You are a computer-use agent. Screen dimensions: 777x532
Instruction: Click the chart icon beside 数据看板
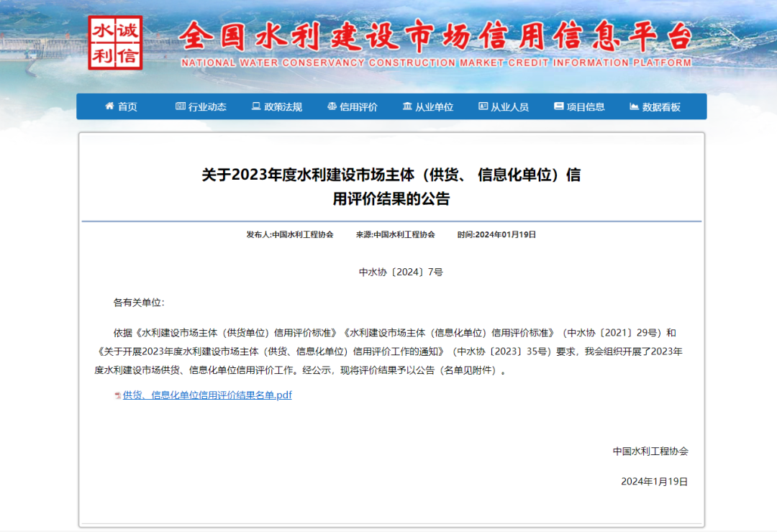click(x=634, y=106)
